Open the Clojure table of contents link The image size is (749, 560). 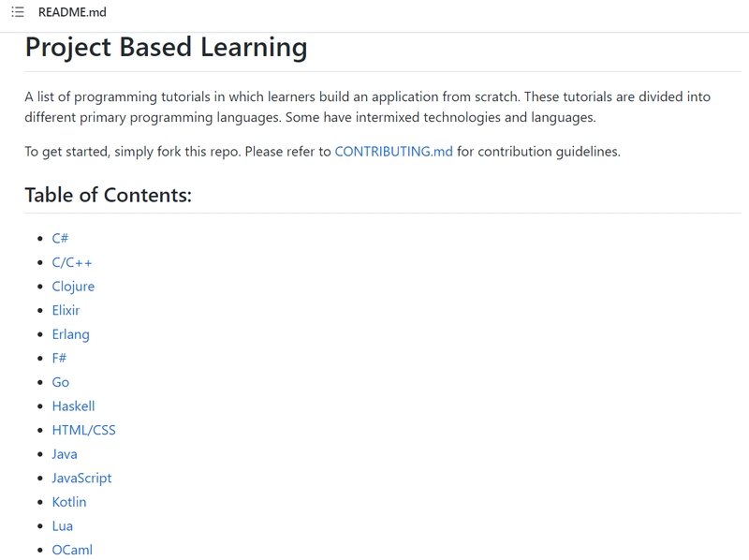pyautogui.click(x=73, y=287)
